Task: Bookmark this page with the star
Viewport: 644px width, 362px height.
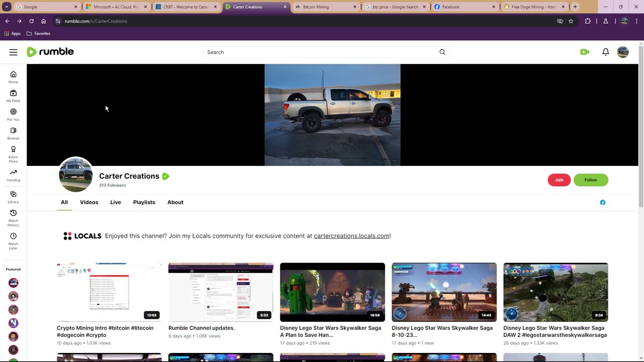Action: (571, 21)
